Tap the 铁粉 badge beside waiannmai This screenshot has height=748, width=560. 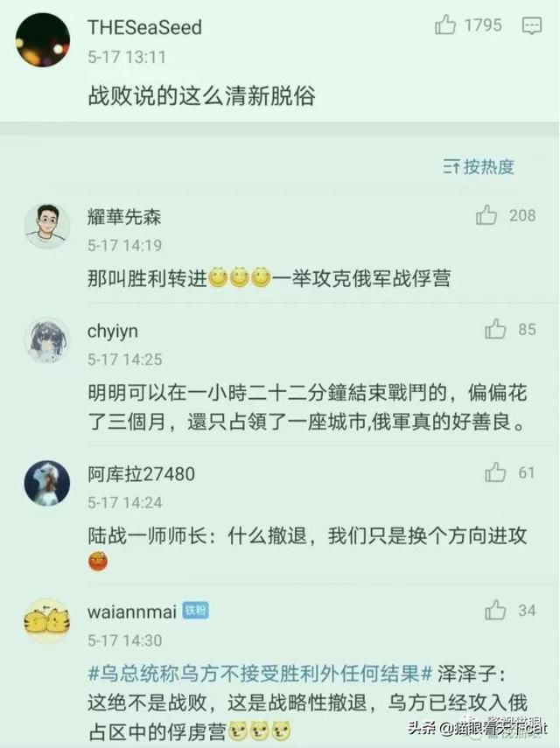pos(196,610)
